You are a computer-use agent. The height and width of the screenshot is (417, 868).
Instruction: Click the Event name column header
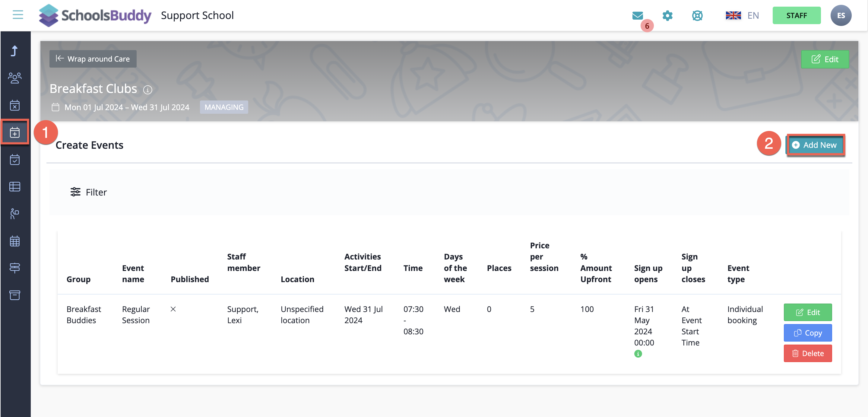[133, 273]
